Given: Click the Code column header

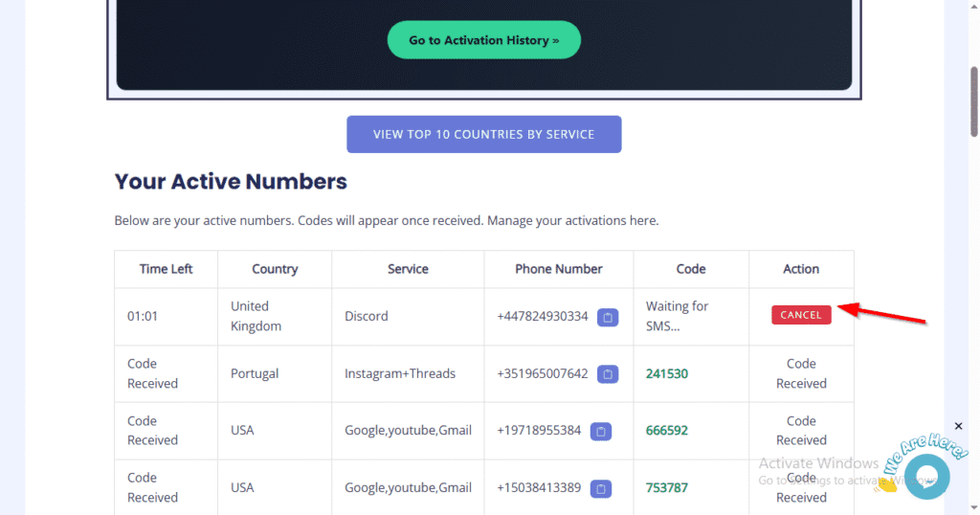Looking at the screenshot, I should point(691,269).
